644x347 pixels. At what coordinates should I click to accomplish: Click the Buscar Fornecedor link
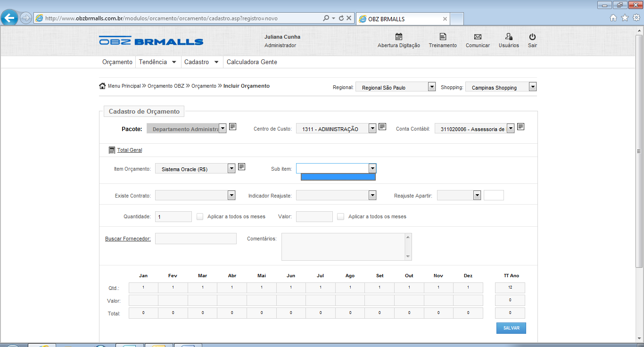point(128,239)
